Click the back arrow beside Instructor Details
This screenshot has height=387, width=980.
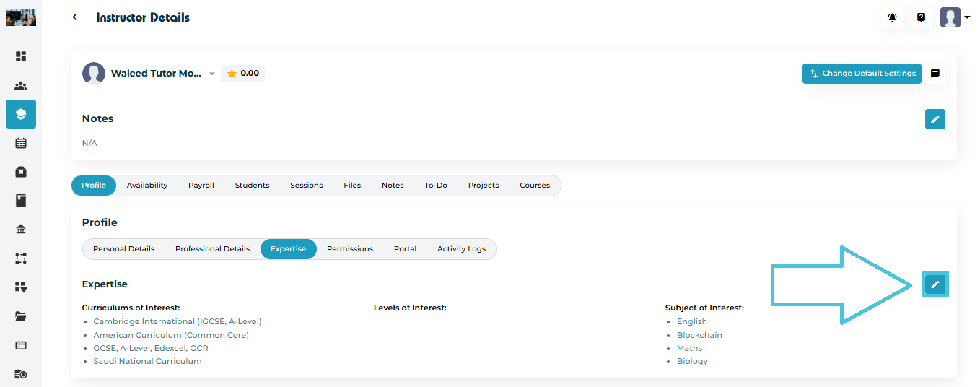[x=78, y=17]
